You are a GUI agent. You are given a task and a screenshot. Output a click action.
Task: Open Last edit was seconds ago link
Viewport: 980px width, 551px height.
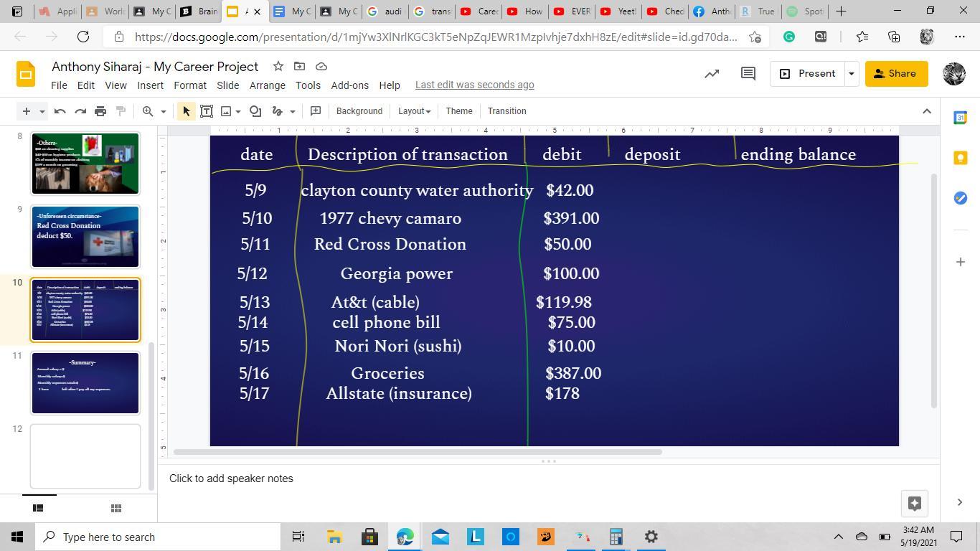[474, 85]
